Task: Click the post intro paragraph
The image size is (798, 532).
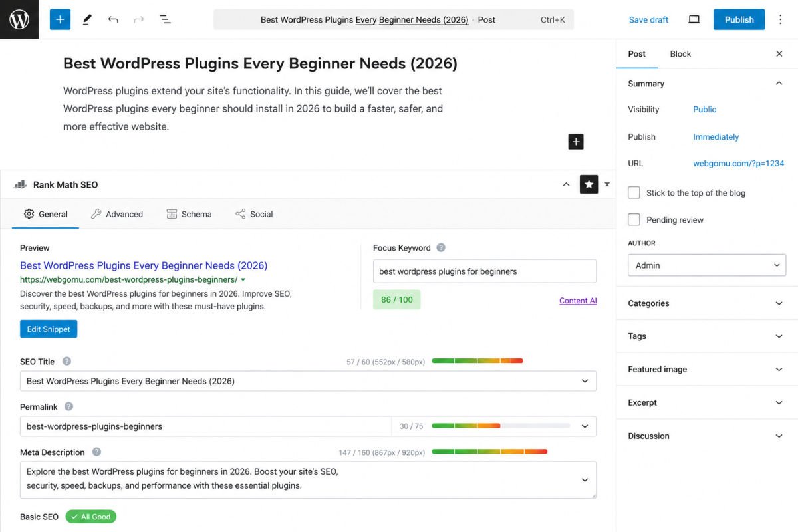Action: 253,108
